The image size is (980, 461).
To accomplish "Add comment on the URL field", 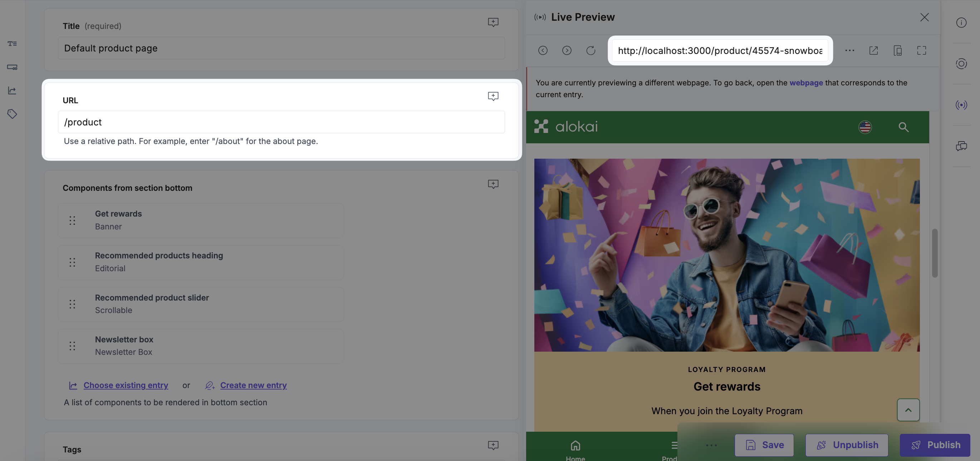I will point(493,96).
